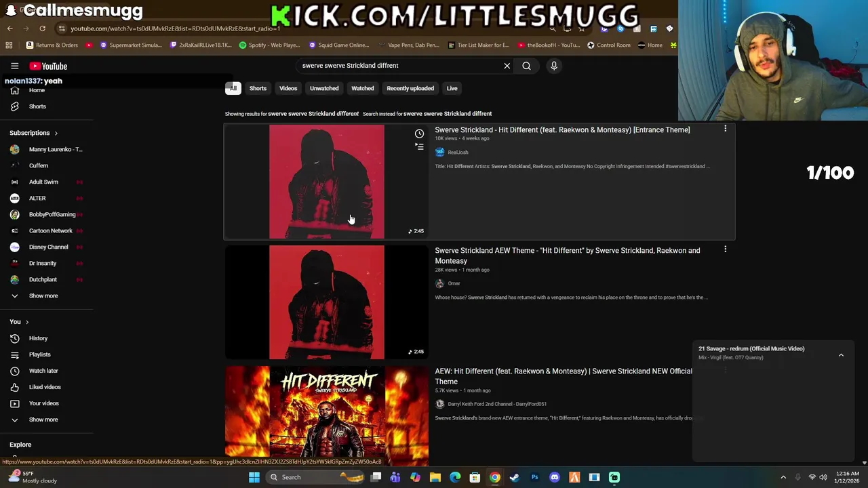
Task: Select the Videos filter chip
Action: click(288, 88)
